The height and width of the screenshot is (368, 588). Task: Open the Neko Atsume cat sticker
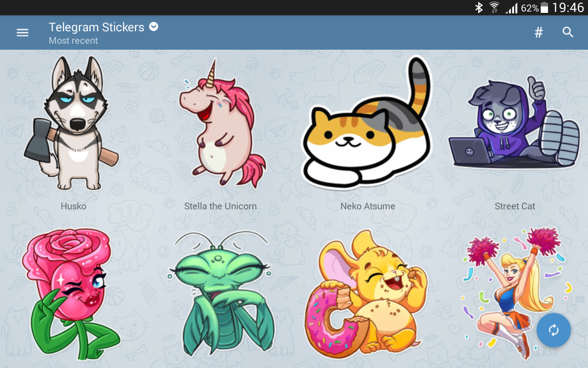click(x=367, y=122)
